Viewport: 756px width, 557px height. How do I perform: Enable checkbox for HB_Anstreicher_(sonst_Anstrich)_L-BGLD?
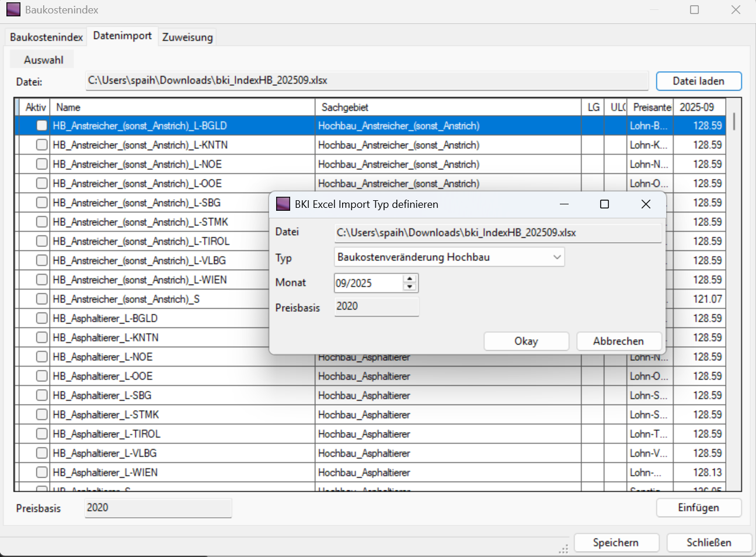41,126
